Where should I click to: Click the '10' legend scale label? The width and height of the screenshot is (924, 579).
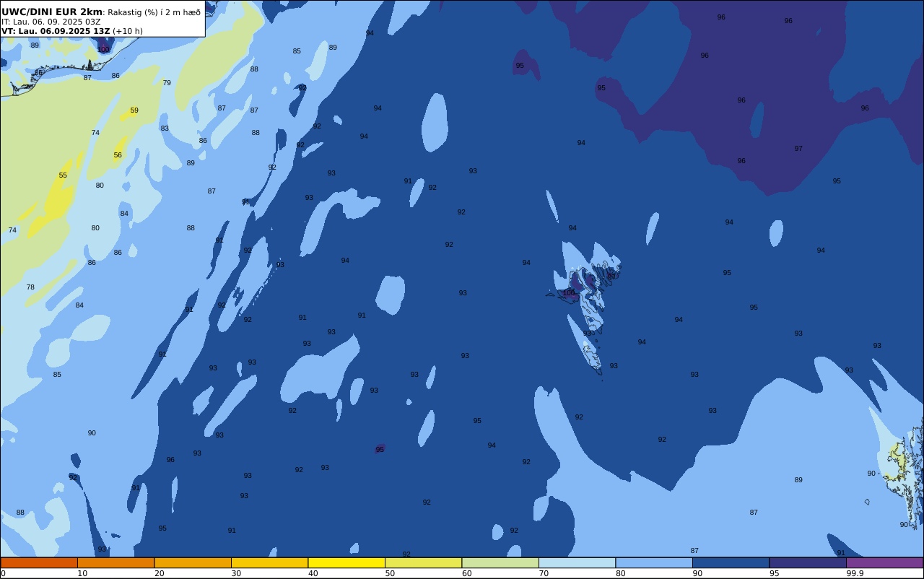coord(82,573)
